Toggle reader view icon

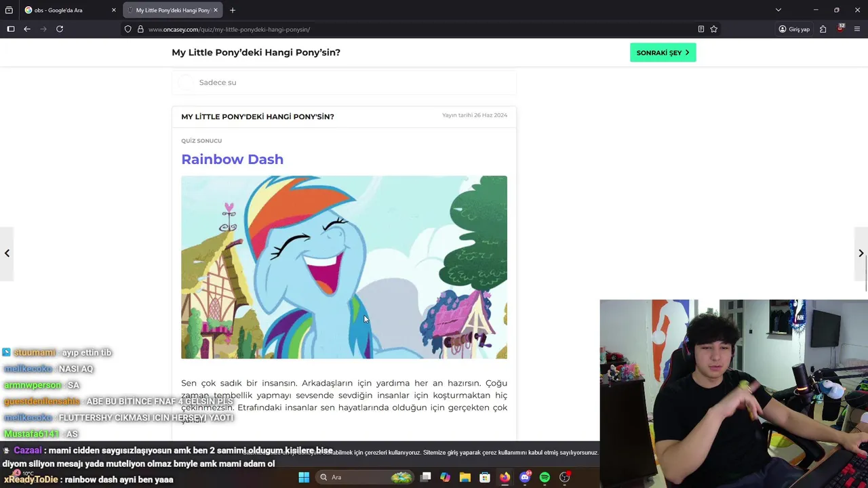(x=701, y=29)
